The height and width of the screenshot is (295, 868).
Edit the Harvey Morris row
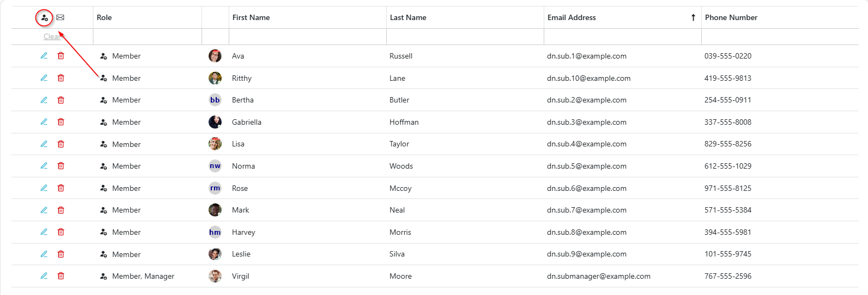pos(44,232)
